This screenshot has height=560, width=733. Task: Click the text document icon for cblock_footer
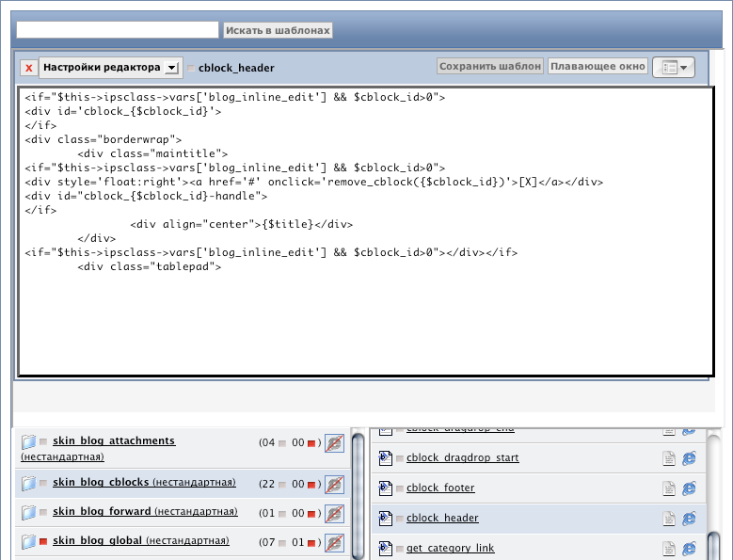pos(669,489)
